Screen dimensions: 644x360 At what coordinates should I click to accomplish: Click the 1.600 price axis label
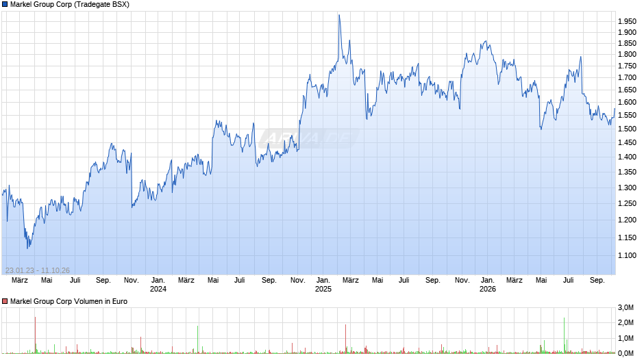[x=627, y=102]
